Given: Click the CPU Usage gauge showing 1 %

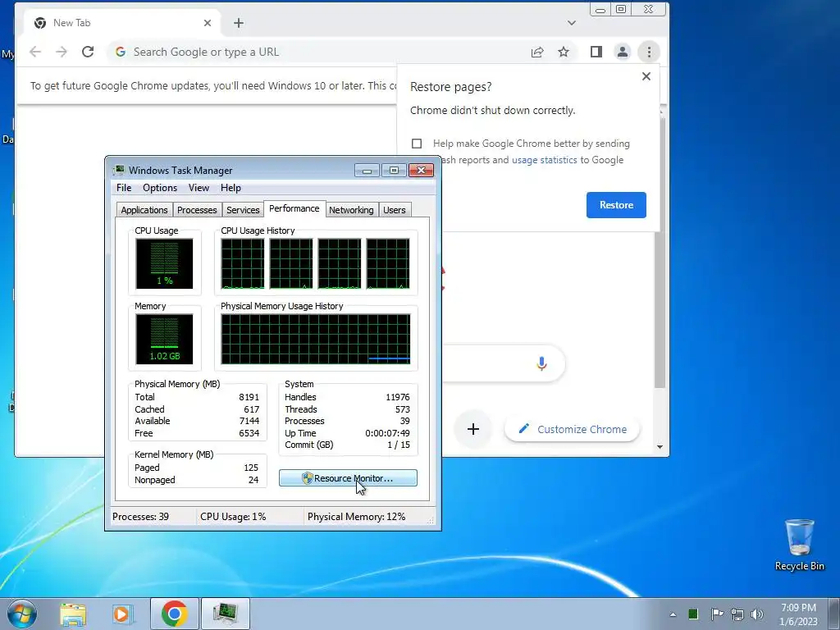Looking at the screenshot, I should click(164, 263).
